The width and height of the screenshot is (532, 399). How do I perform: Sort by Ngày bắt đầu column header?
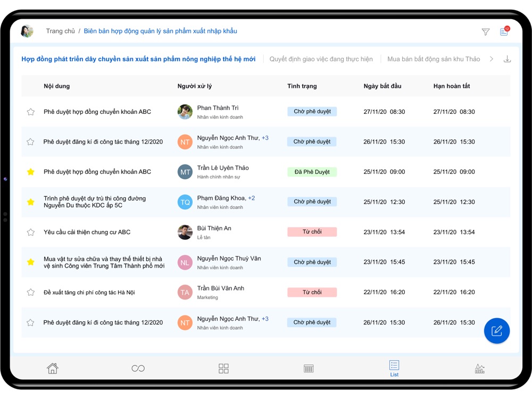click(x=383, y=86)
